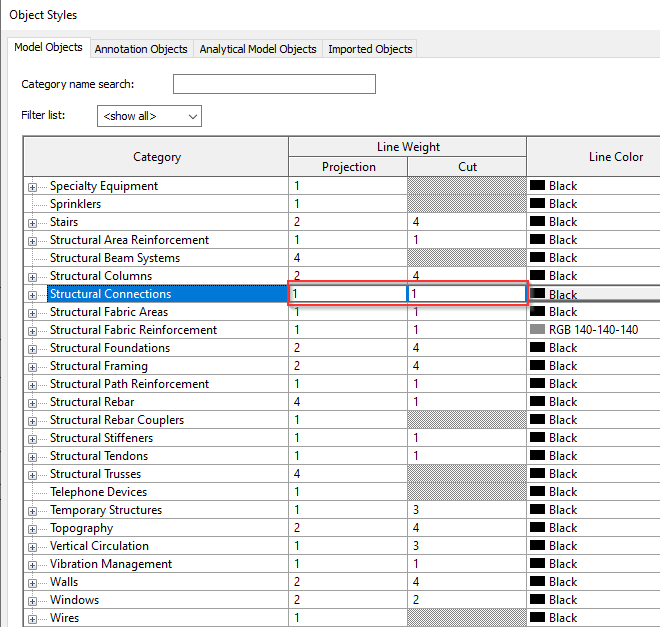Expand the Specialty Equipment category
The width and height of the screenshot is (660, 627).
click(x=33, y=187)
